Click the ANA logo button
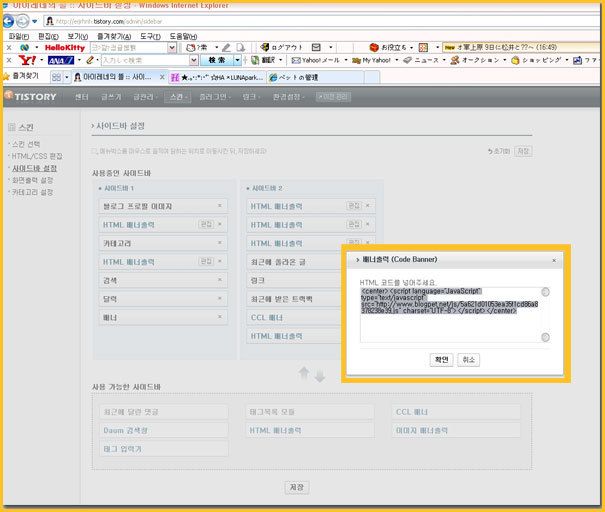 [x=61, y=60]
